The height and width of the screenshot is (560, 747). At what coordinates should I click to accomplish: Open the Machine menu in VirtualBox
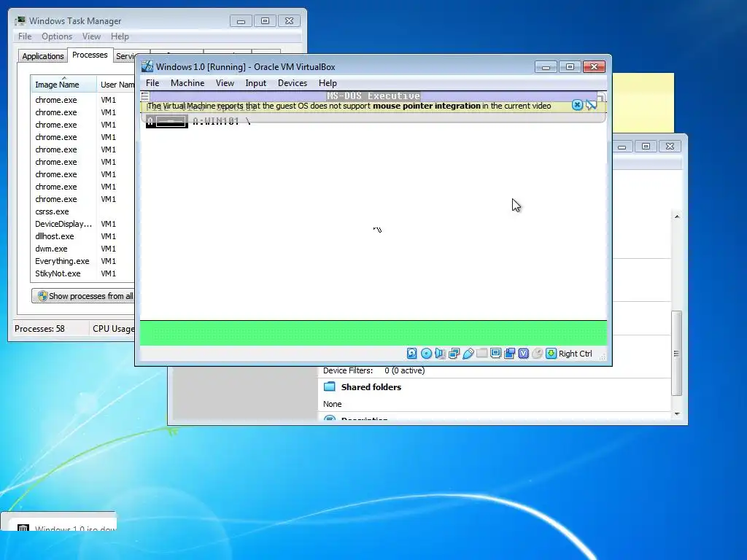(187, 83)
